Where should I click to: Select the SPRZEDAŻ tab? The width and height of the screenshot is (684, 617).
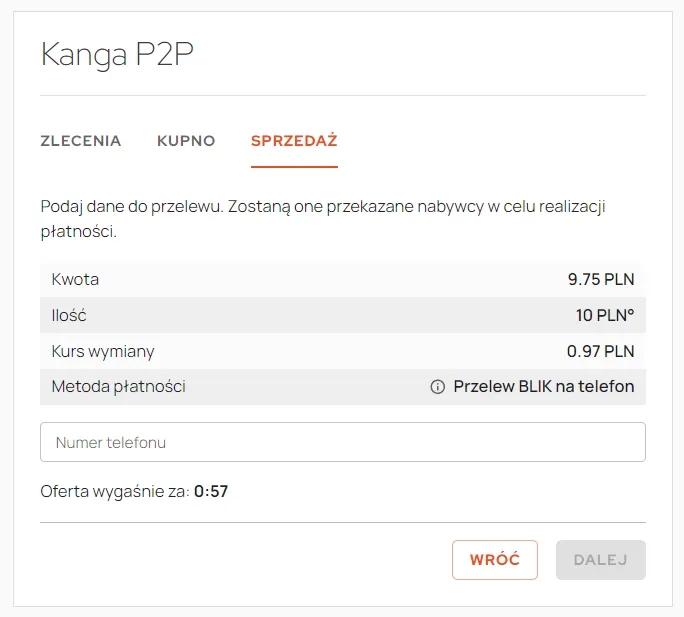(x=294, y=141)
